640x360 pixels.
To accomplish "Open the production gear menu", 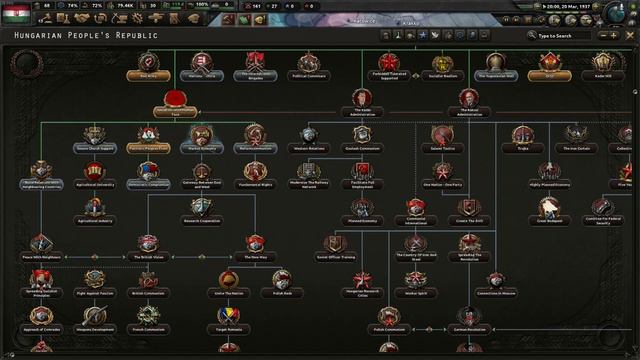I will coord(137,18).
